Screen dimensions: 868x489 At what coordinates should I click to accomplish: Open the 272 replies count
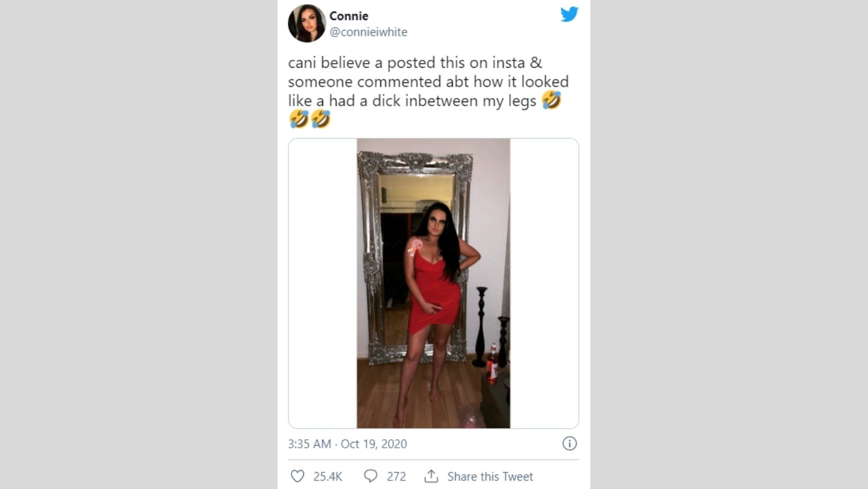click(396, 476)
